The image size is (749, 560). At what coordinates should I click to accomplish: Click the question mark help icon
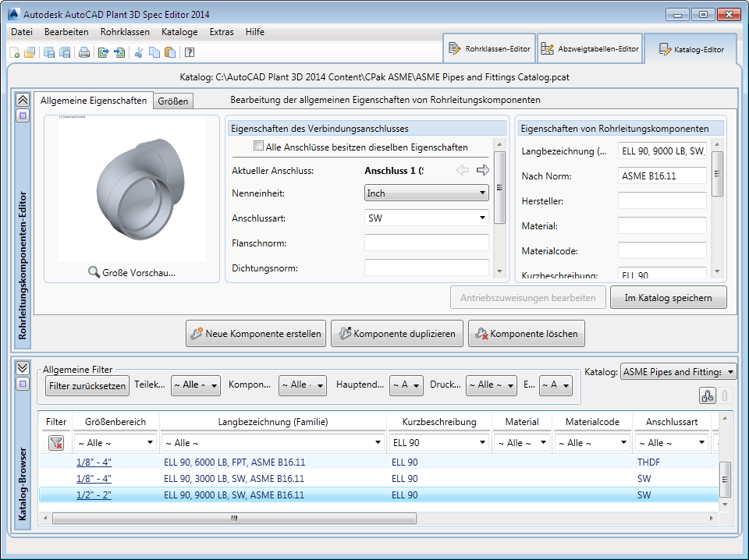pos(189,52)
